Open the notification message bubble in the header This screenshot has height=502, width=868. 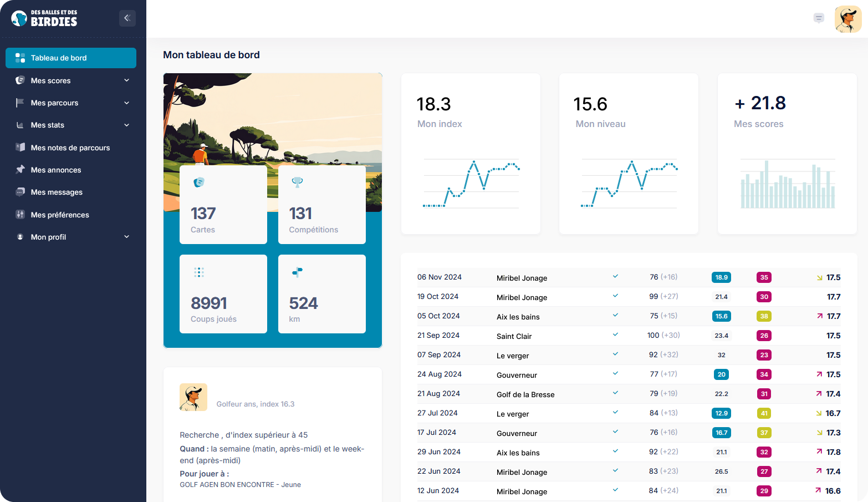pyautogui.click(x=819, y=18)
